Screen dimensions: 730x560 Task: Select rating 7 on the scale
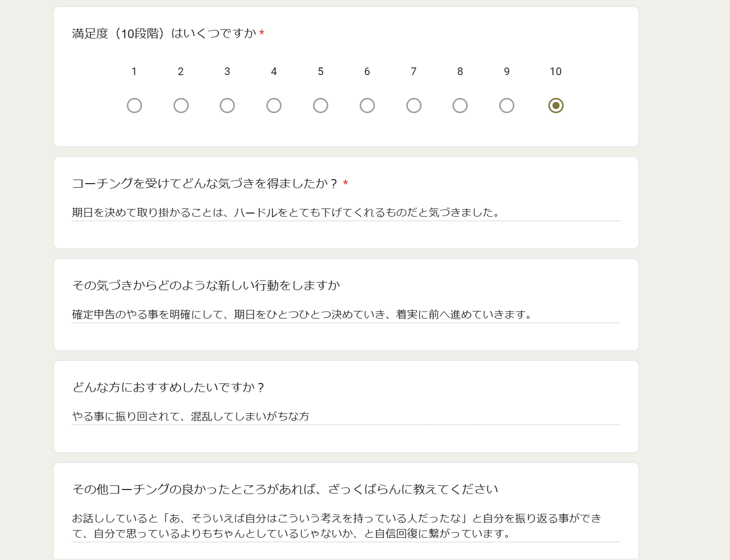pyautogui.click(x=414, y=106)
